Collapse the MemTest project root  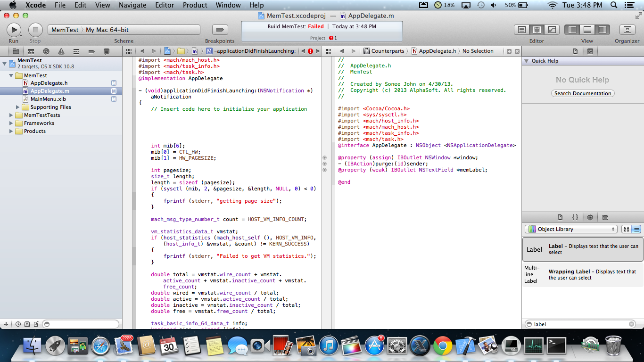(x=5, y=63)
